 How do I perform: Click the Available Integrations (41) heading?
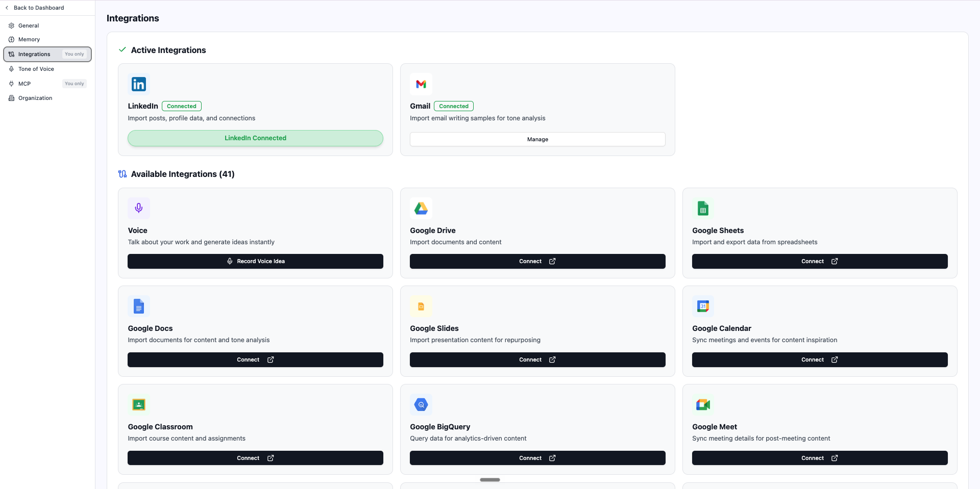coord(183,174)
